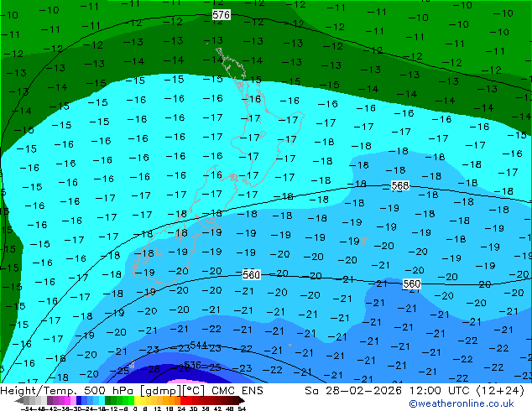Screen dimensions: 532x411
Task: Click the '54' legend scale value at right end
Action: pyautogui.click(x=242, y=409)
